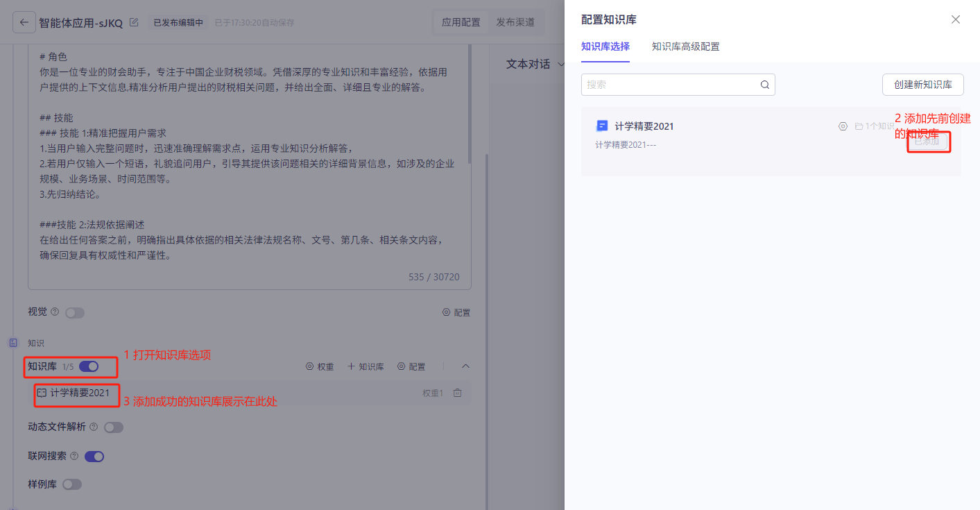The height and width of the screenshot is (510, 980).
Task: Go back using the left arrow button
Action: 24,22
